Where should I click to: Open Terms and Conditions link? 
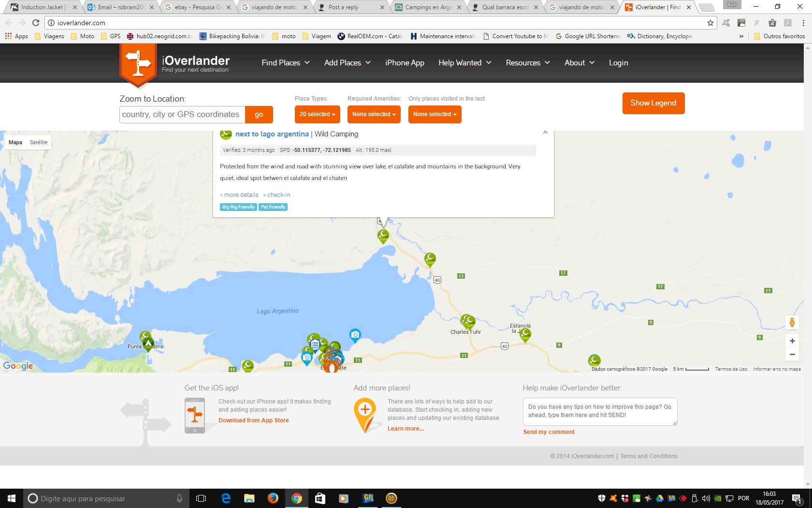[649, 456]
